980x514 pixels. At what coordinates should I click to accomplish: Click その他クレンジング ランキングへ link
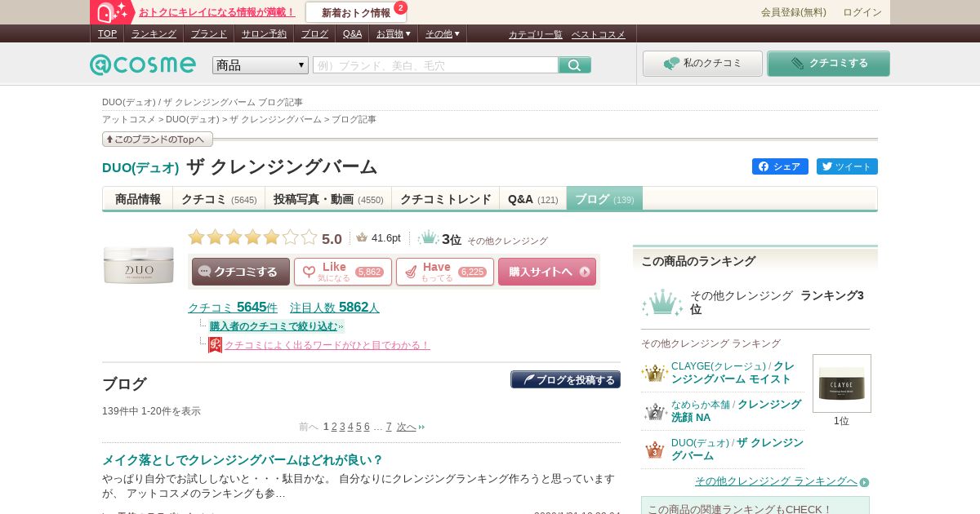tap(776, 481)
